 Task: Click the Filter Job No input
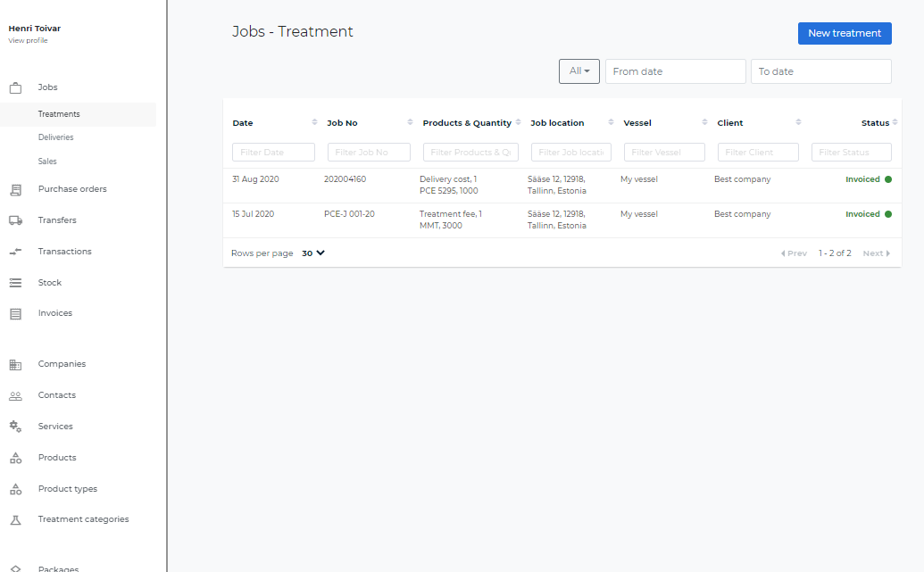pos(369,152)
